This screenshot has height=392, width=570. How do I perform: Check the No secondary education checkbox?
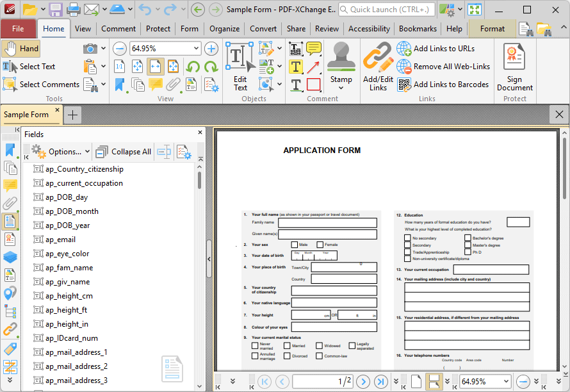tap(407, 238)
